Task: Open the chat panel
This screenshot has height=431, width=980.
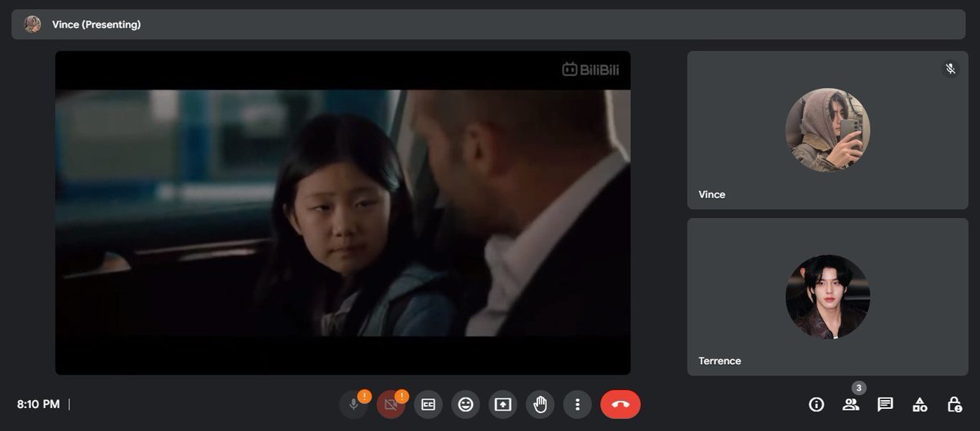Action: tap(885, 404)
